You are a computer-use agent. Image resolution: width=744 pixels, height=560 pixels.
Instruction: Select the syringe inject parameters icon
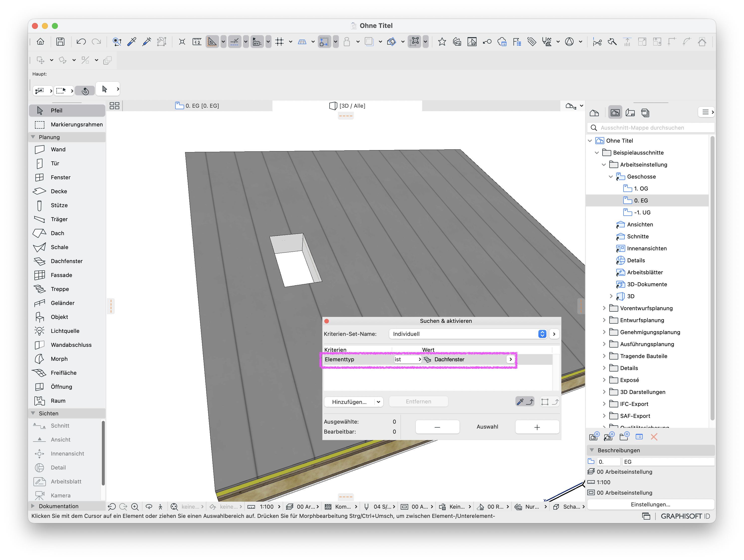point(147,42)
